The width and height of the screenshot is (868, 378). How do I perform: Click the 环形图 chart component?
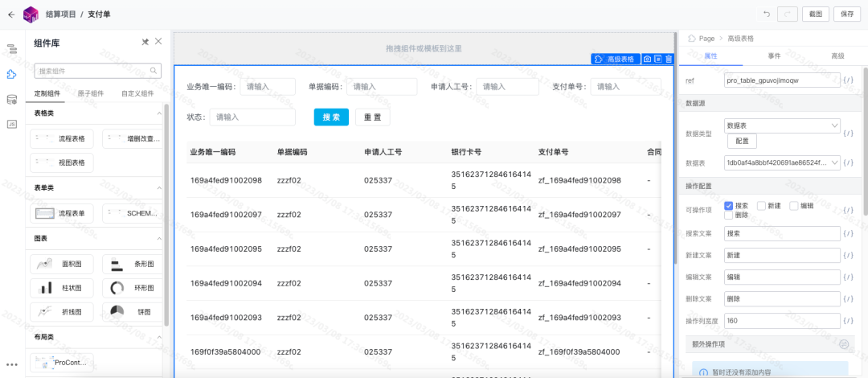pos(133,288)
